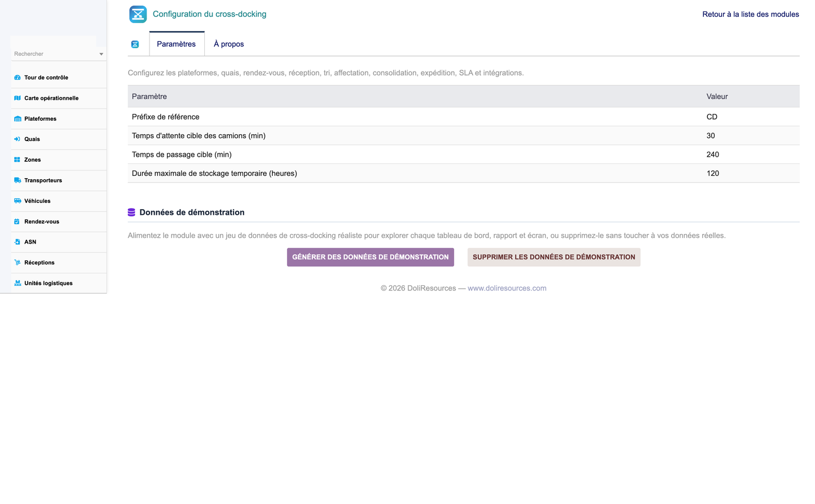
Task: Open the Rechercher dropdown arrow
Action: click(x=102, y=54)
